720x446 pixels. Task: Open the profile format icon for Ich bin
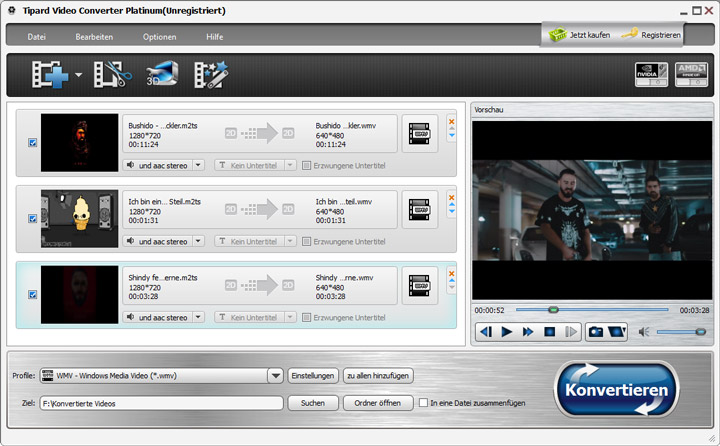pyautogui.click(x=420, y=209)
